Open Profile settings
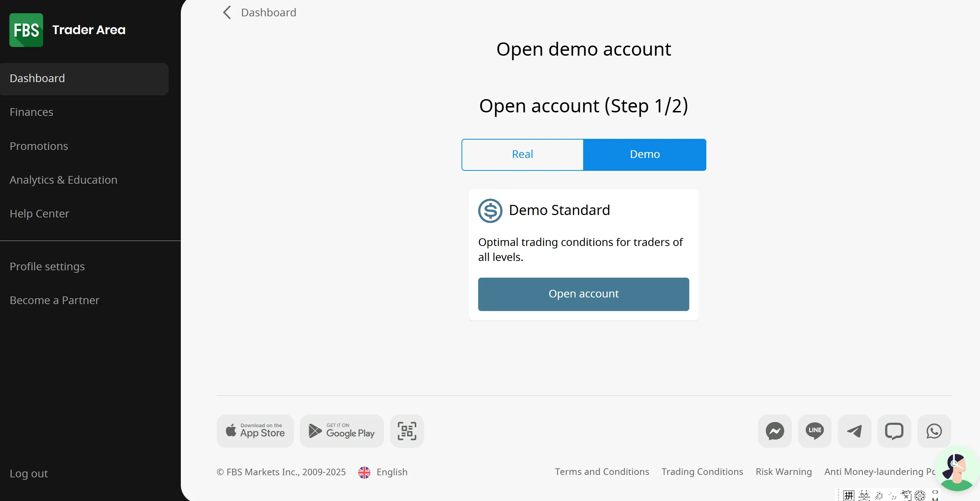980x501 pixels. 47,267
